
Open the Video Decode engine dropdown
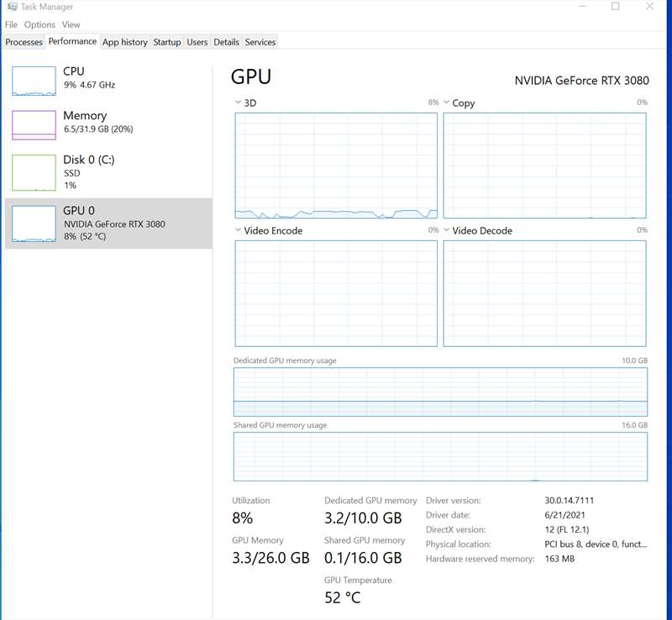coord(446,230)
